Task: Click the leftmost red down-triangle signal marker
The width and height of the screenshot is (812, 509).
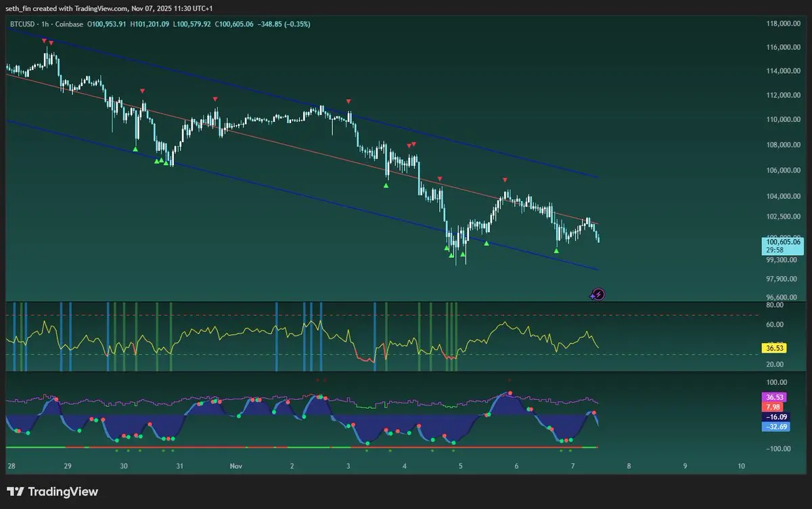Action: (44, 41)
